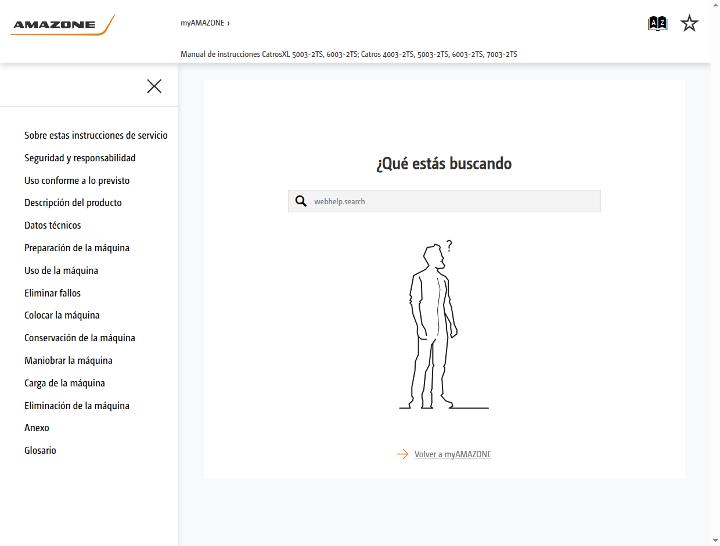
Task: Open Datos técnicos section
Action: coord(52,225)
